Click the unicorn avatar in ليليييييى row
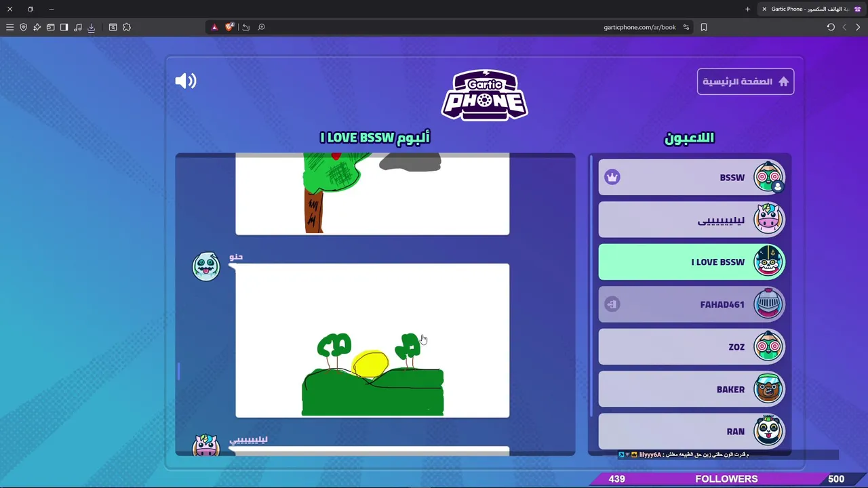The height and width of the screenshot is (488, 868). (x=768, y=219)
